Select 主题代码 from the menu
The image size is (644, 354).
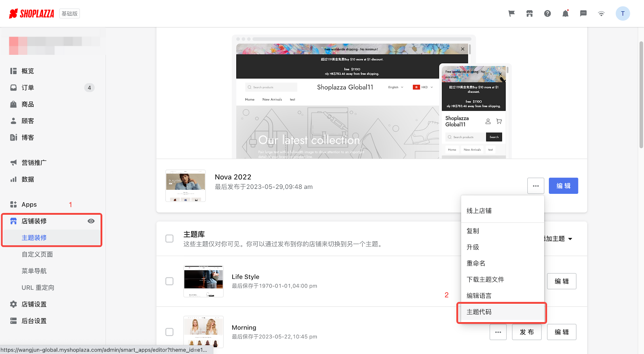click(502, 312)
